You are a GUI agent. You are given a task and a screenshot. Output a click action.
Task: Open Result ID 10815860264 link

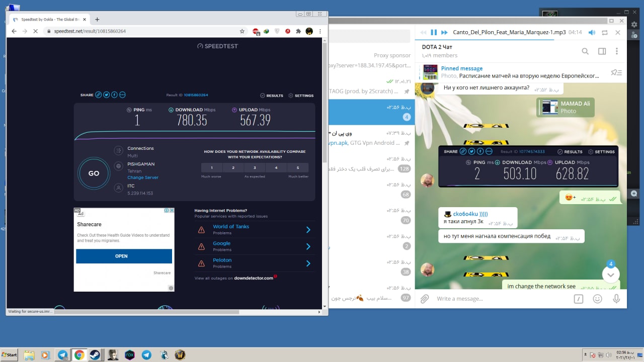[x=196, y=95]
